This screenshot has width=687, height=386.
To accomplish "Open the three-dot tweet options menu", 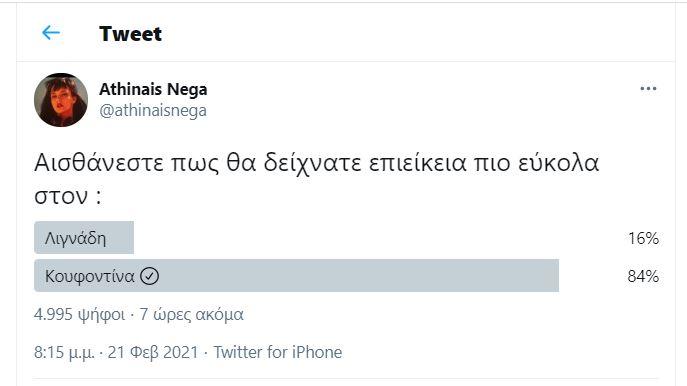I will (648, 89).
